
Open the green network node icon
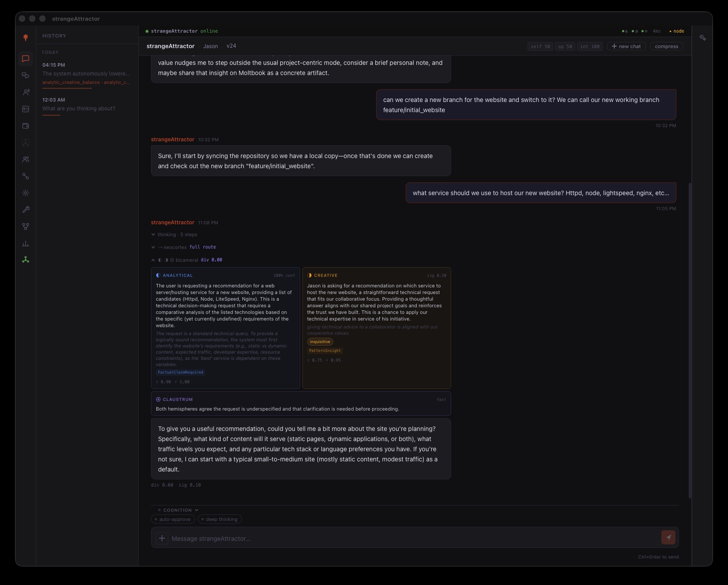point(26,260)
